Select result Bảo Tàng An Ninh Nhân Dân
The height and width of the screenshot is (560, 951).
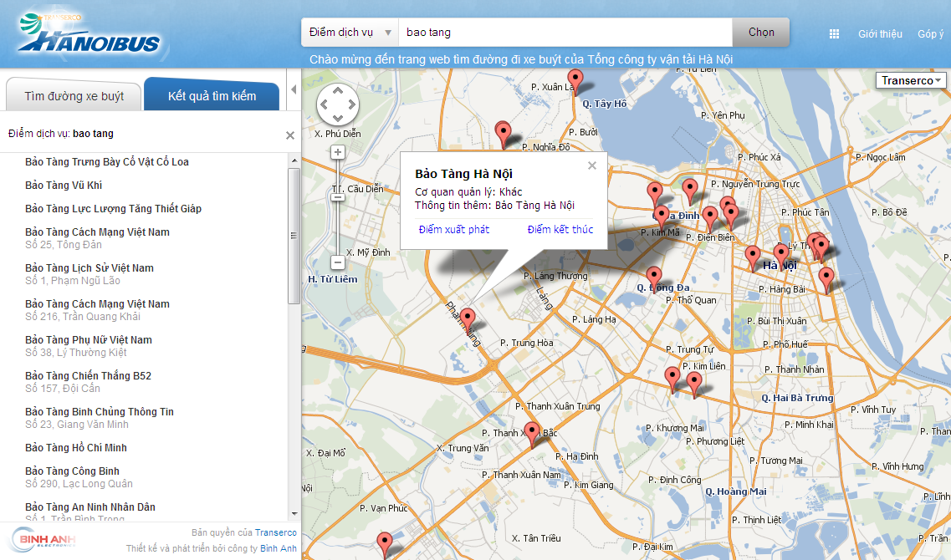tap(90, 512)
